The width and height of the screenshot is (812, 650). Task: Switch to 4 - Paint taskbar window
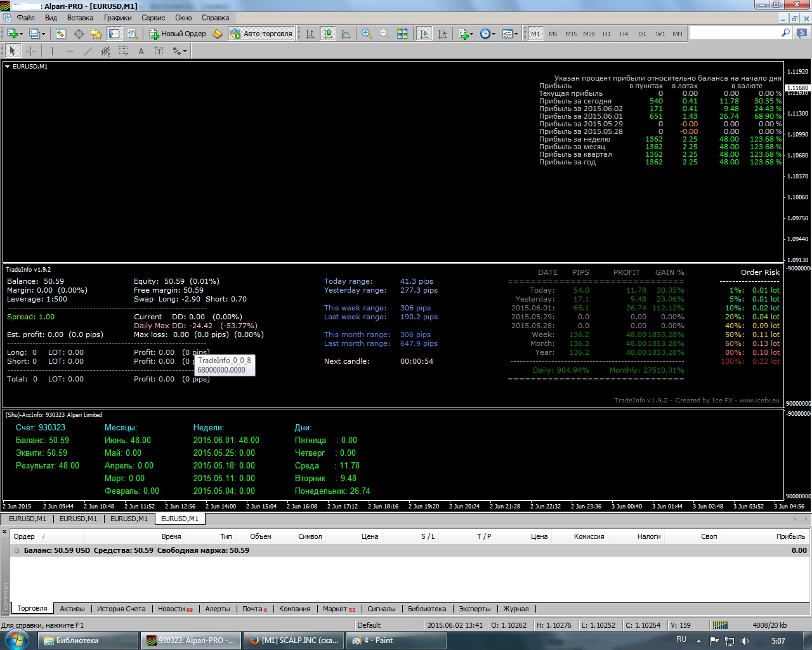coord(396,640)
